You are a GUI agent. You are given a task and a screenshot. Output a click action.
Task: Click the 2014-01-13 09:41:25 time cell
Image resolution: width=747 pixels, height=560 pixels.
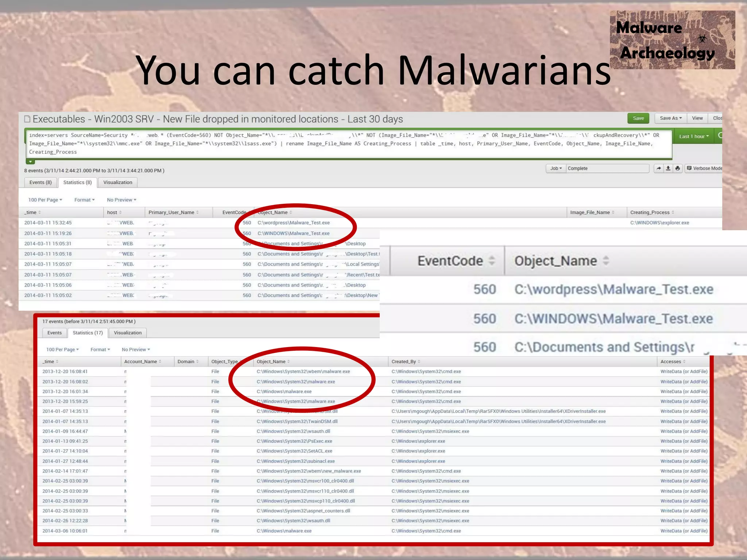click(x=65, y=441)
